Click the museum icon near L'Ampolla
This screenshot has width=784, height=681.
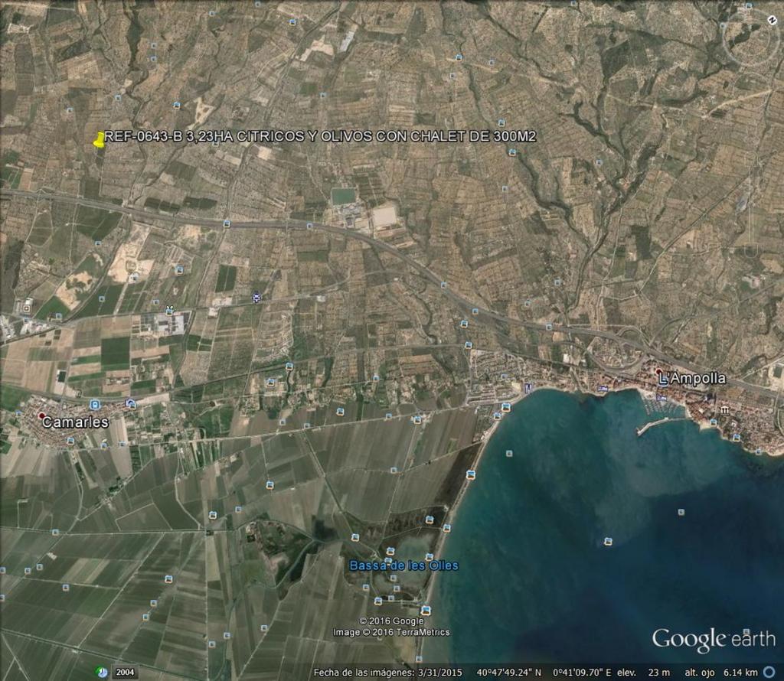click(x=724, y=411)
